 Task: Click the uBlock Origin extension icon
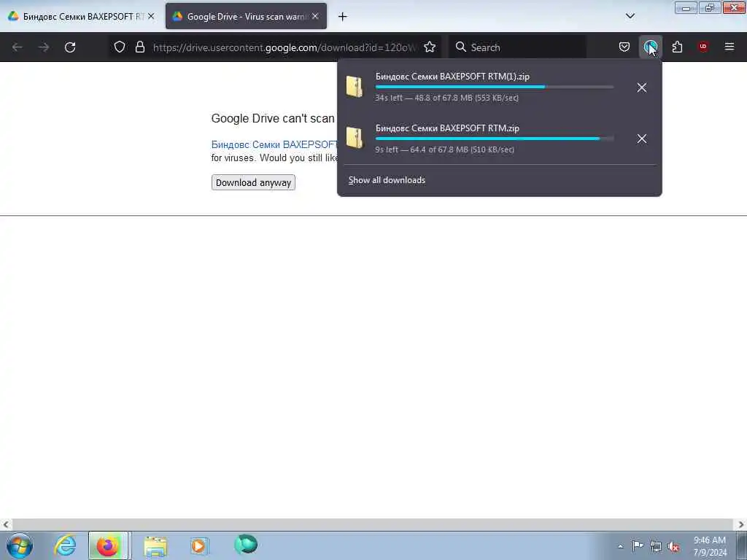click(x=703, y=47)
